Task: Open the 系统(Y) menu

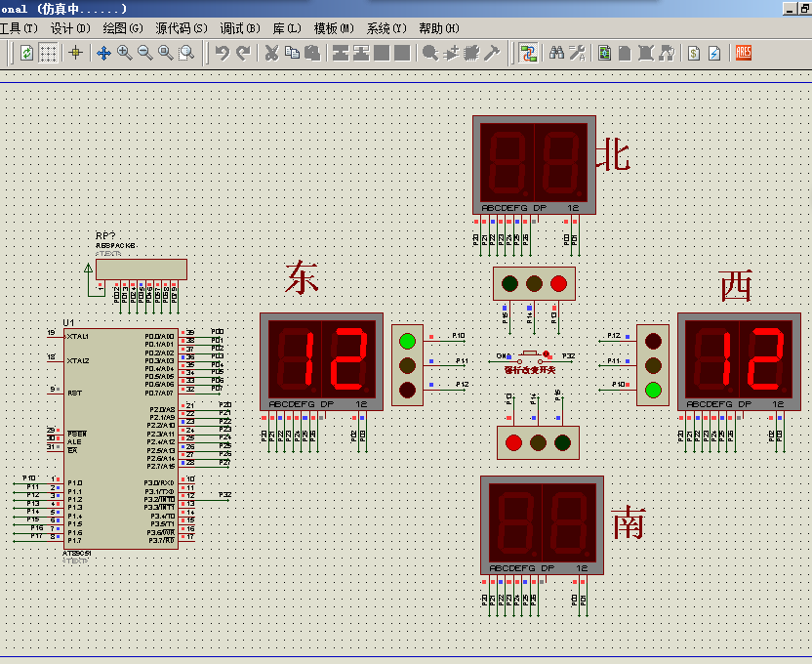Action: pyautogui.click(x=386, y=28)
